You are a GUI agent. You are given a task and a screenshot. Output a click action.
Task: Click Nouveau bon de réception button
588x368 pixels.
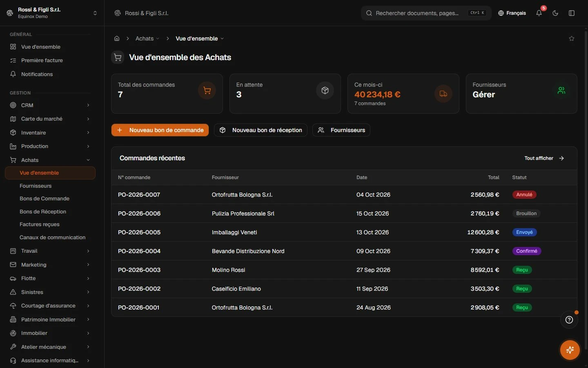[261, 130]
